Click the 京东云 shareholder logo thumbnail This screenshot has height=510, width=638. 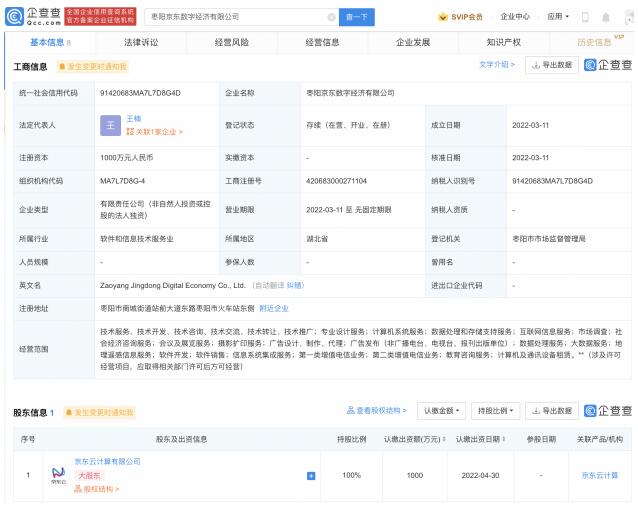(x=59, y=475)
